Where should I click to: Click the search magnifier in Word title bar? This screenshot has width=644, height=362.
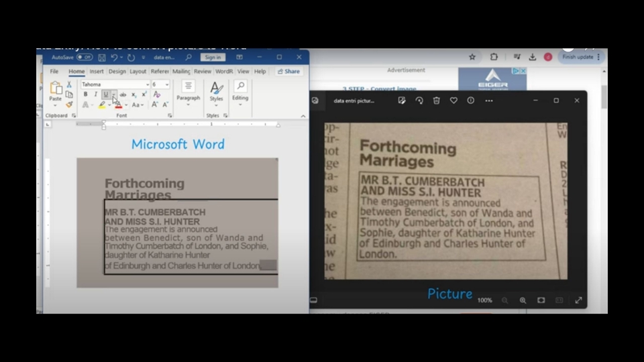(x=189, y=58)
